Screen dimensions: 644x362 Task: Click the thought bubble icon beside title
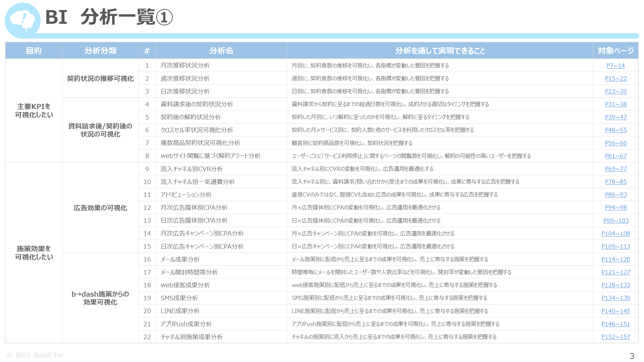23,20
